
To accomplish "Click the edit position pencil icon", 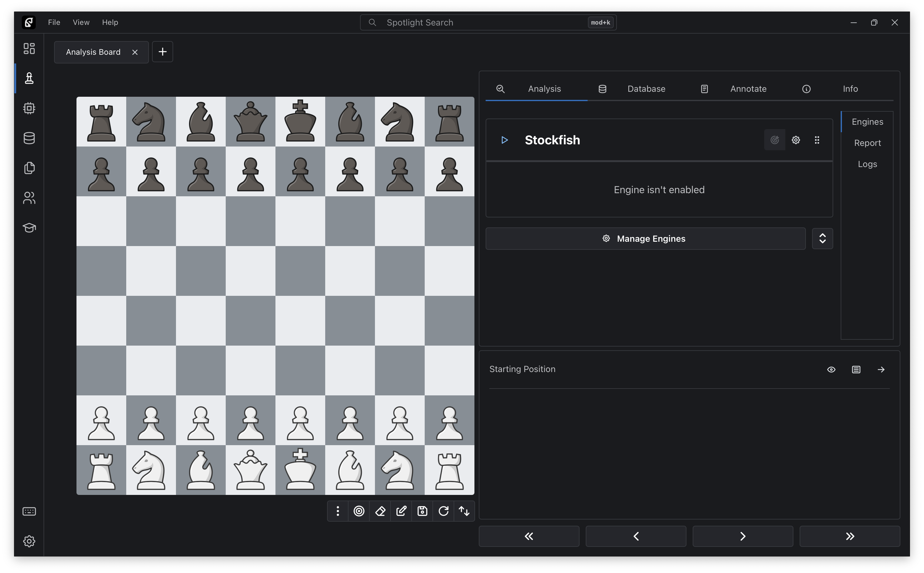I will 401,511.
